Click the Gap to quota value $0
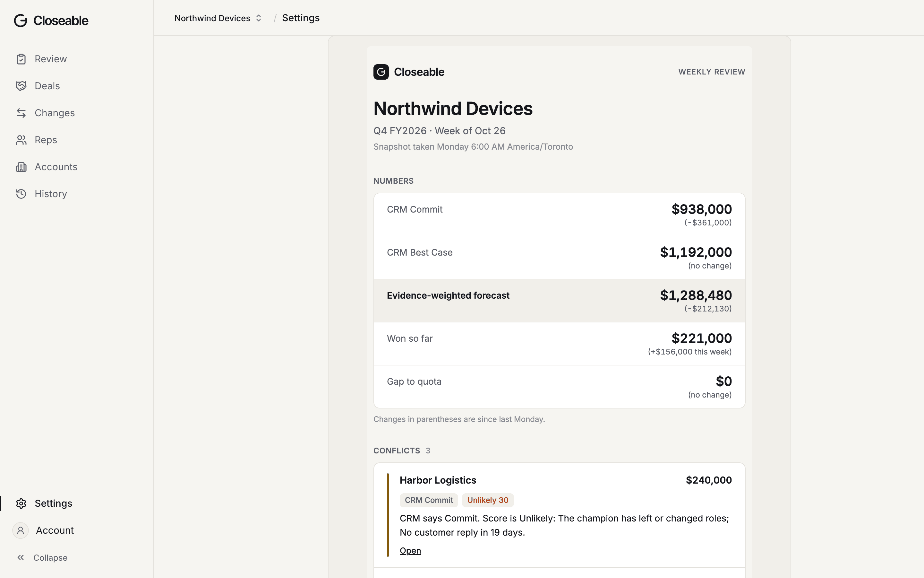924x578 pixels. [x=724, y=381]
